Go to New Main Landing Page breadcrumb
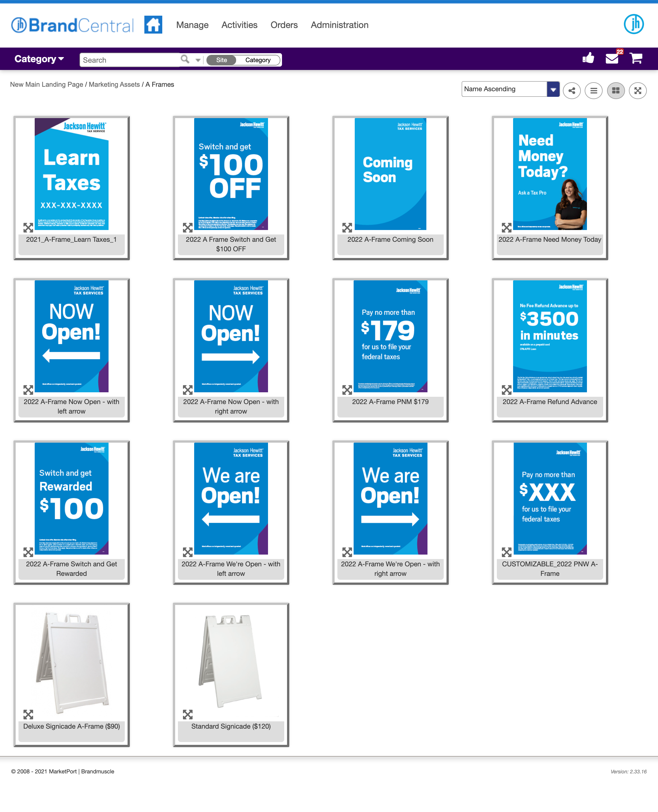The width and height of the screenshot is (658, 812). click(47, 85)
